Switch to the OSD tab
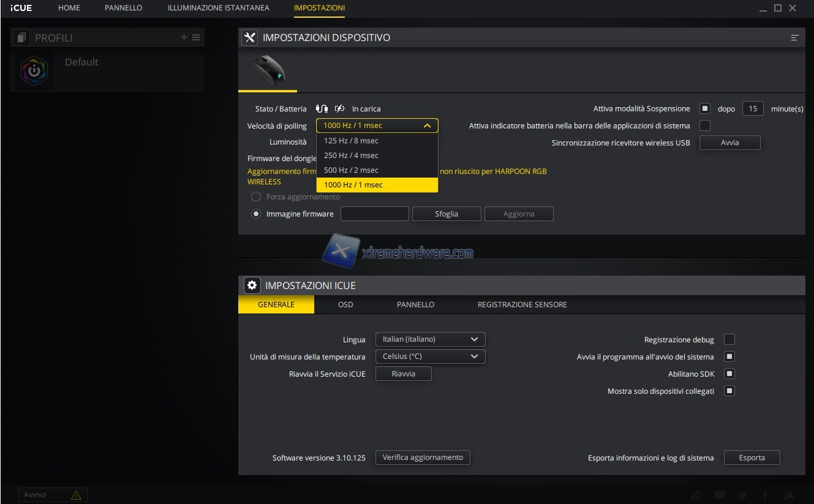814x504 pixels. pyautogui.click(x=345, y=304)
